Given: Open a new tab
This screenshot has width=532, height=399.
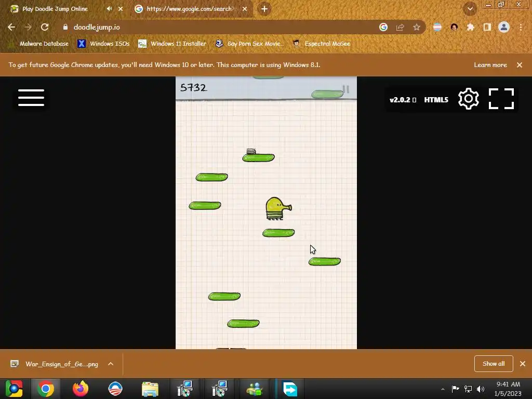Looking at the screenshot, I should (264, 9).
